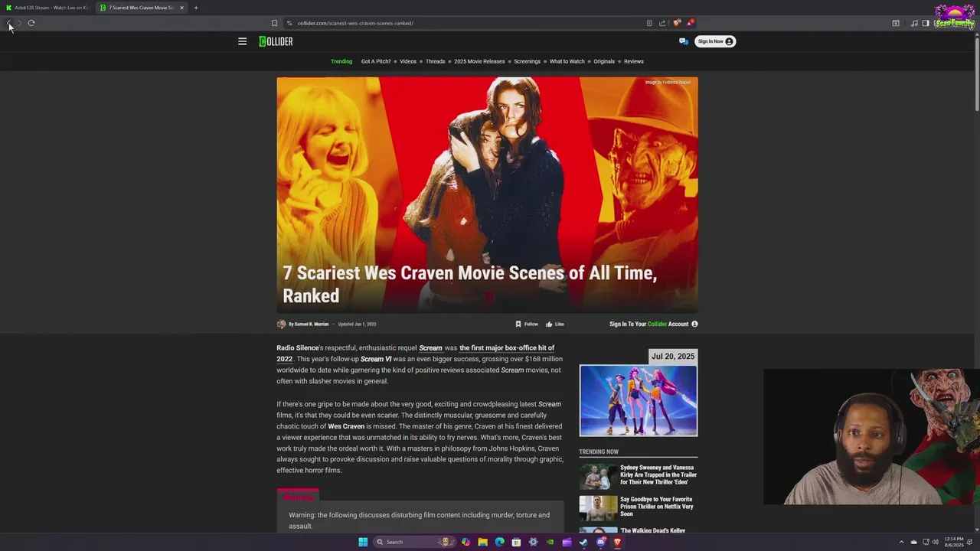Bookmark this page using the bookmark icon

[274, 23]
